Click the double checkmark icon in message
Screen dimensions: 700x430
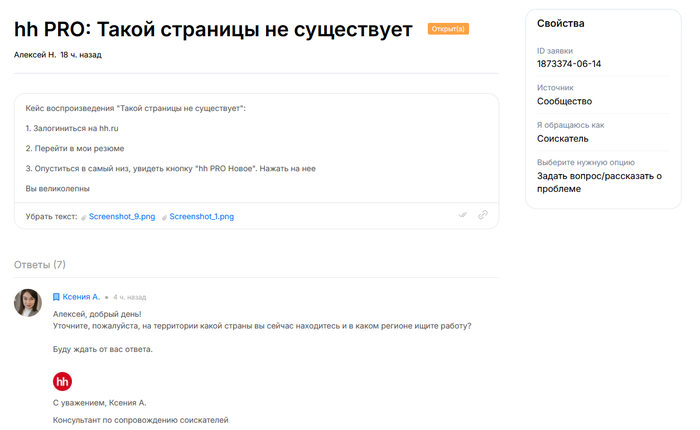pos(463,215)
